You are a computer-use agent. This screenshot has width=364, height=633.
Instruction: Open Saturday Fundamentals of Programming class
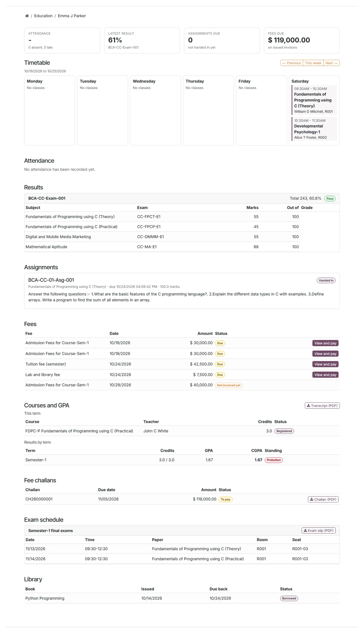pos(314,100)
